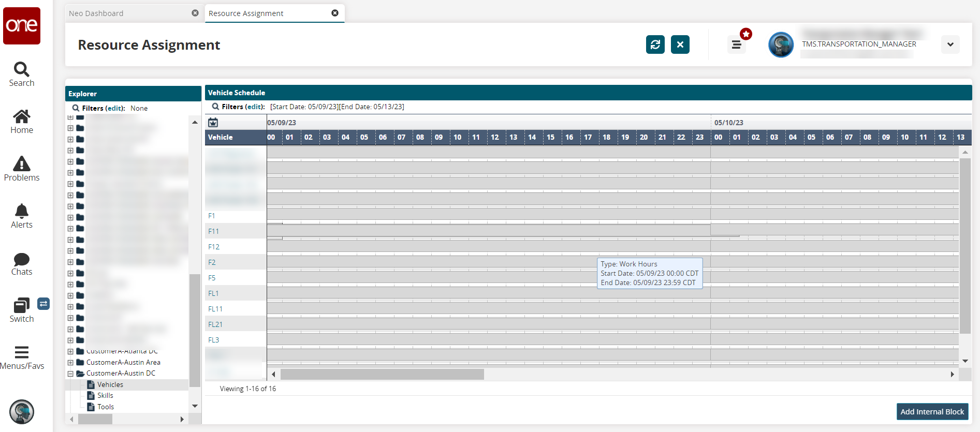Open vehicle F11 row
The width and height of the screenshot is (980, 432).
(213, 231)
